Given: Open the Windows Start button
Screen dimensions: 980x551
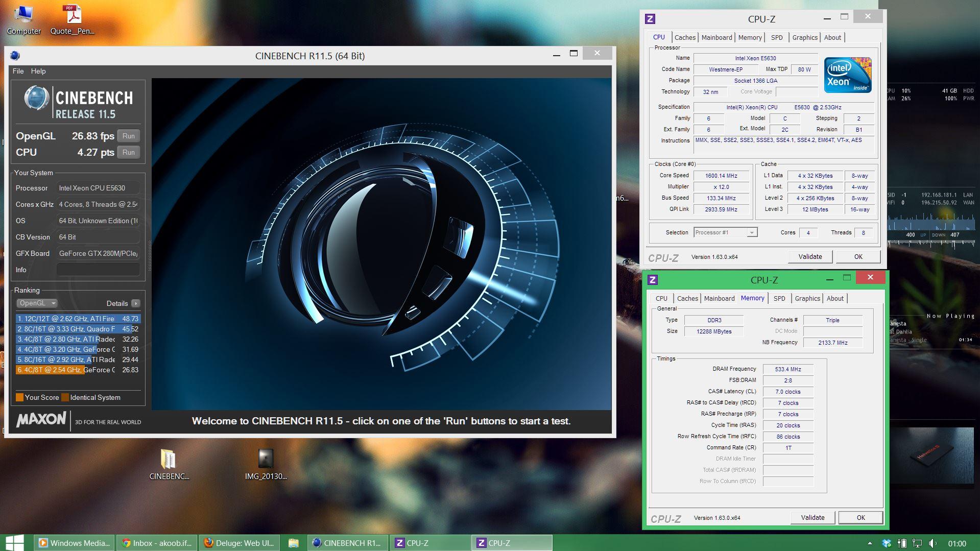Looking at the screenshot, I should click(14, 543).
